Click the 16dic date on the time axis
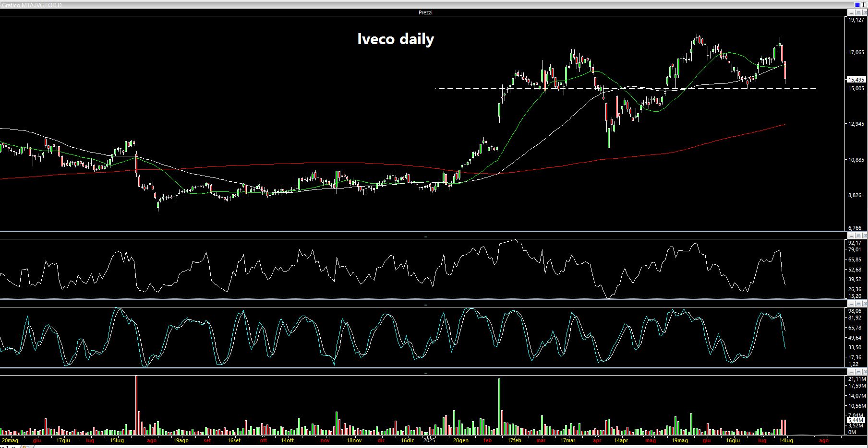868x448 pixels. point(408,440)
